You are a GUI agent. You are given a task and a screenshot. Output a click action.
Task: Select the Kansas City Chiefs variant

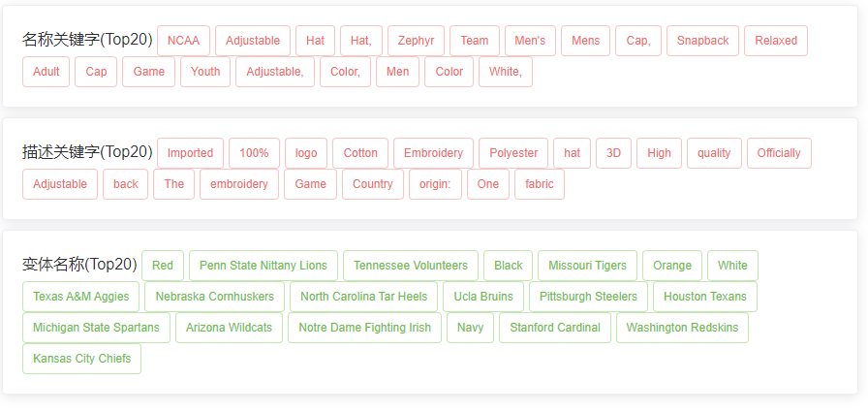pyautogui.click(x=81, y=359)
